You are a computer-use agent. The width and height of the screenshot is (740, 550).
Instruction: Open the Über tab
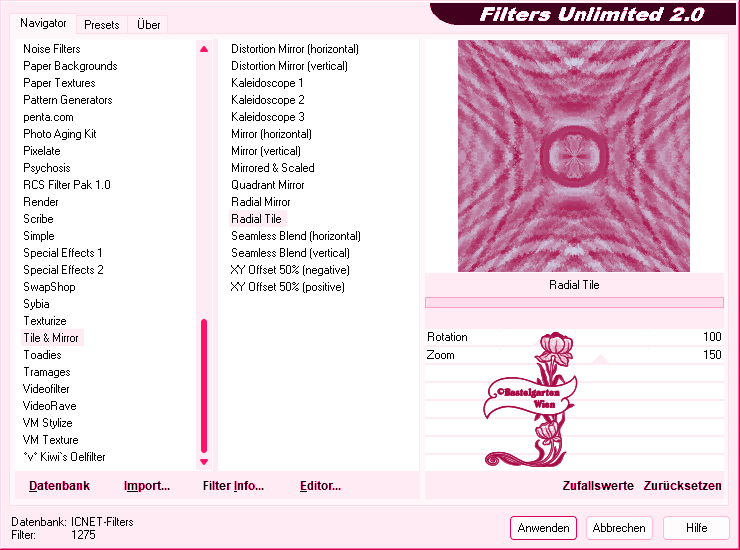pyautogui.click(x=148, y=25)
